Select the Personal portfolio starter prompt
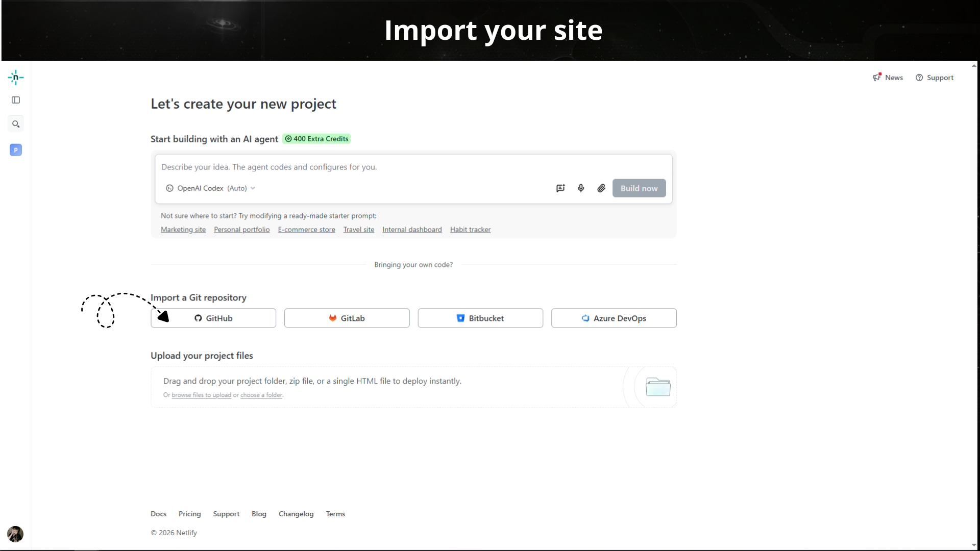This screenshot has width=980, height=551. coord(242,230)
